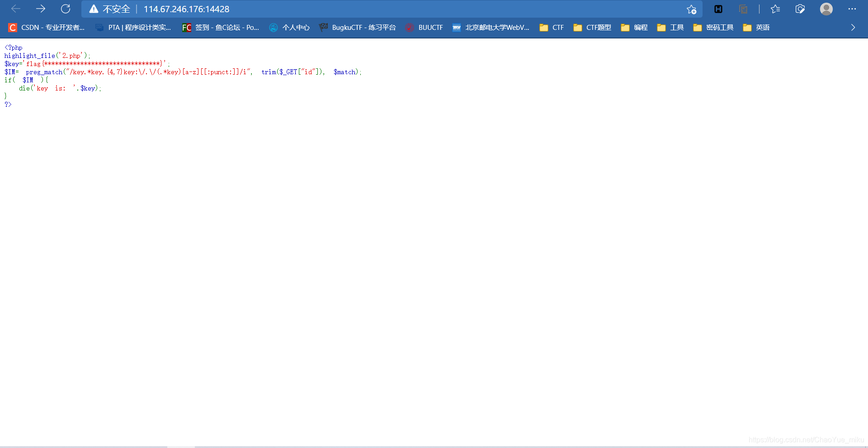This screenshot has width=868, height=448.
Task: Click inside the address bar
Action: [316, 9]
